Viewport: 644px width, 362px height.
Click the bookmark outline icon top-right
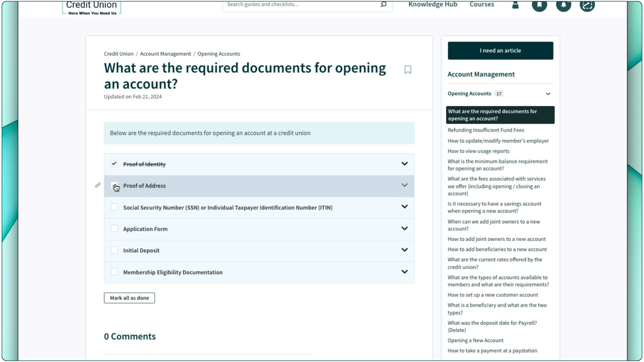(408, 69)
